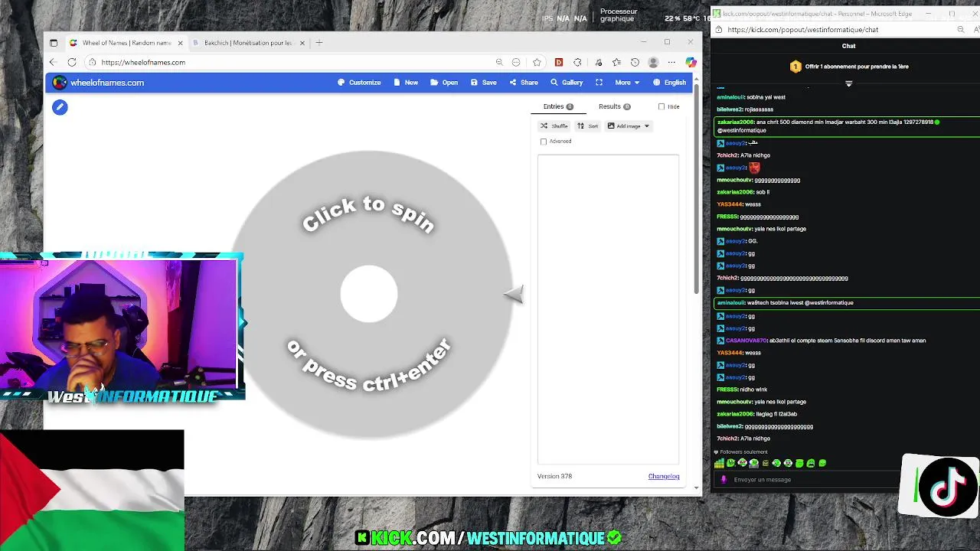The image size is (980, 551).
Task: Create a New wheel
Action: tap(406, 83)
